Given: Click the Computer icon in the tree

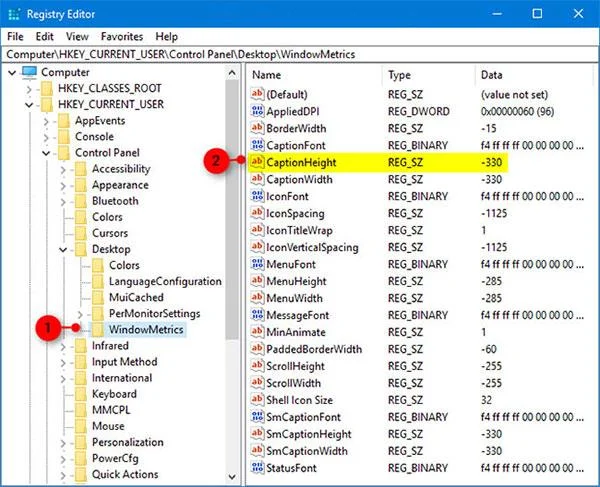Looking at the screenshot, I should (29, 72).
